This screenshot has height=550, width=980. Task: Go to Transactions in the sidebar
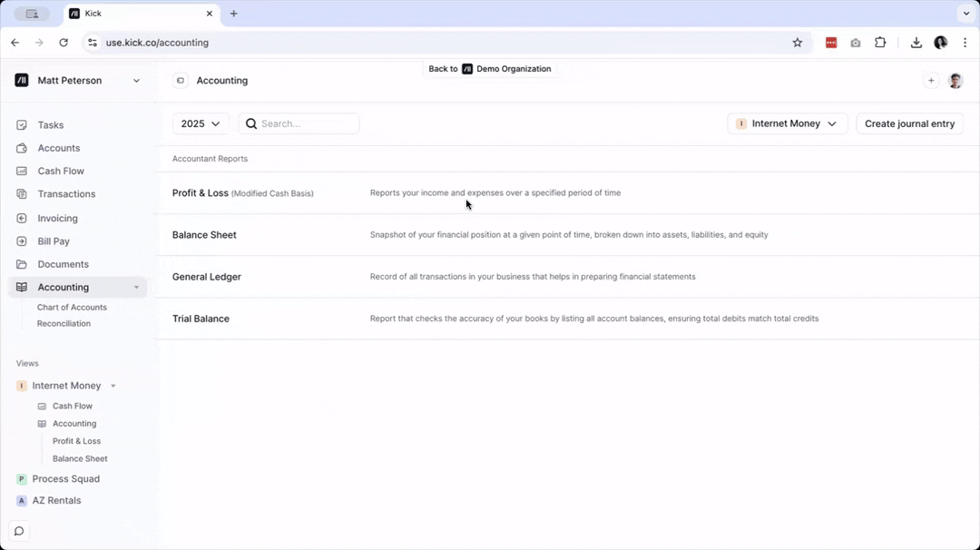(x=65, y=194)
